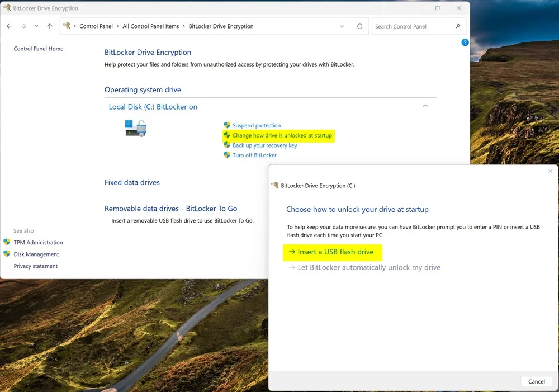Click shield icon beside Back up your recovery key
The image size is (559, 392).
point(227,145)
